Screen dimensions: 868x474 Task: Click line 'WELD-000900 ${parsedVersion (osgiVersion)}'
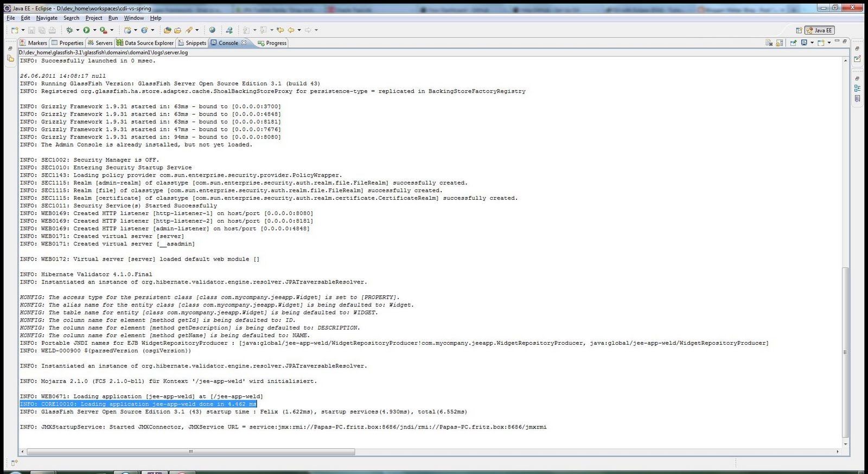[x=105, y=351]
